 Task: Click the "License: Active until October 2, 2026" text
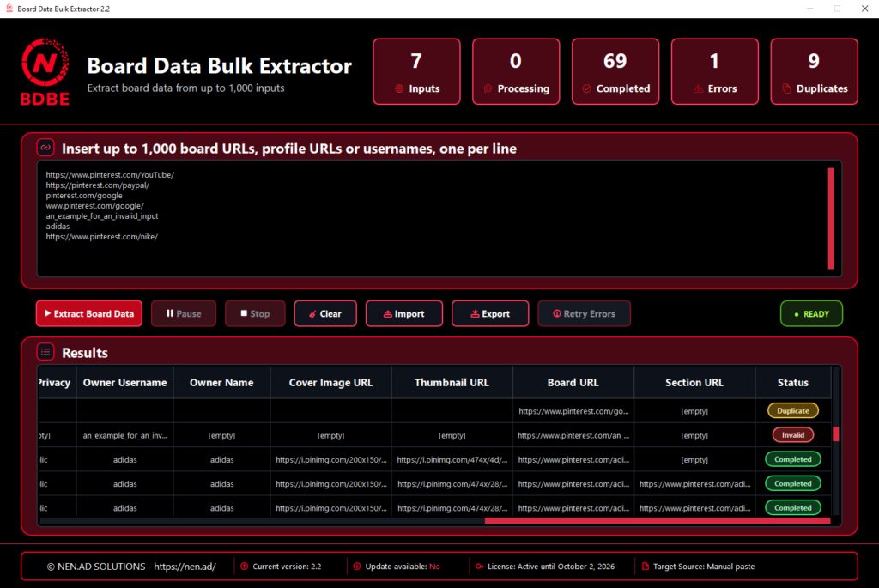[551, 567]
